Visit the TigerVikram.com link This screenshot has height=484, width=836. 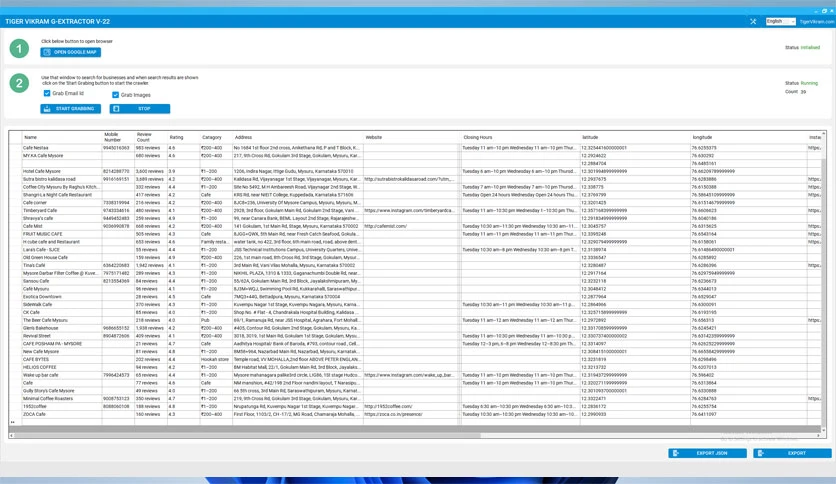(816, 22)
